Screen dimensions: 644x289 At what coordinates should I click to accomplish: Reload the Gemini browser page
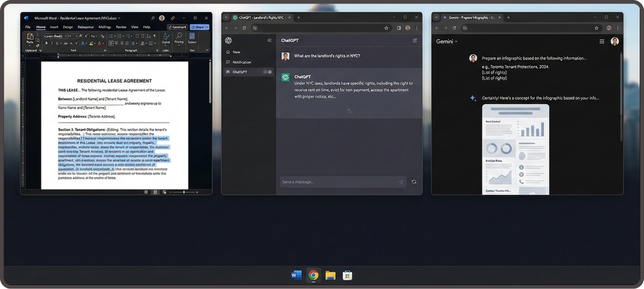pos(454,28)
